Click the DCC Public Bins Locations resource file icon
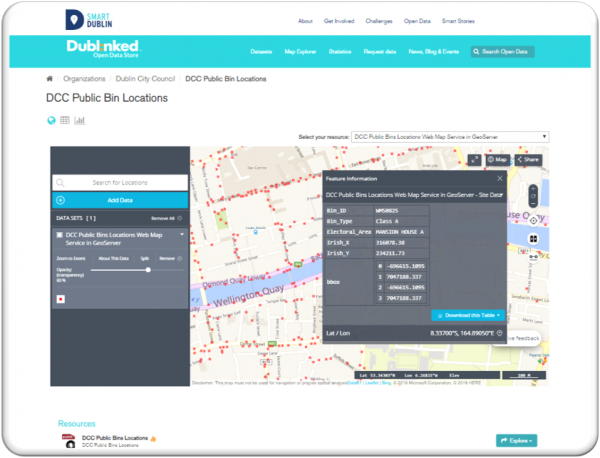 pos(69,440)
